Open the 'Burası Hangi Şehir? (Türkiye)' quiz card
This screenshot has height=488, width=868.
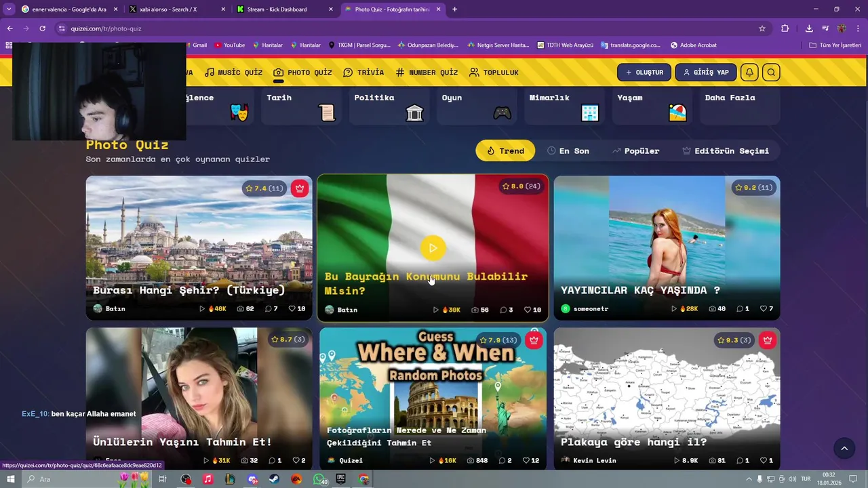tap(199, 248)
